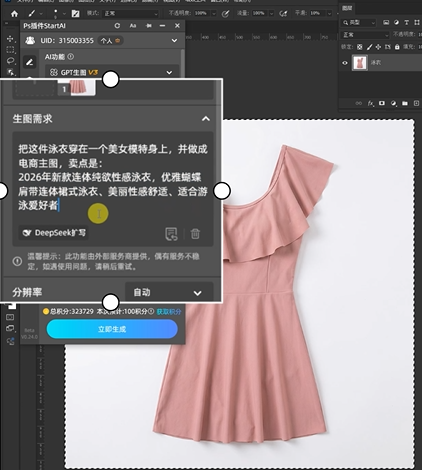Lock image pixels brush icon
This screenshot has width=422, height=470.
[369, 47]
